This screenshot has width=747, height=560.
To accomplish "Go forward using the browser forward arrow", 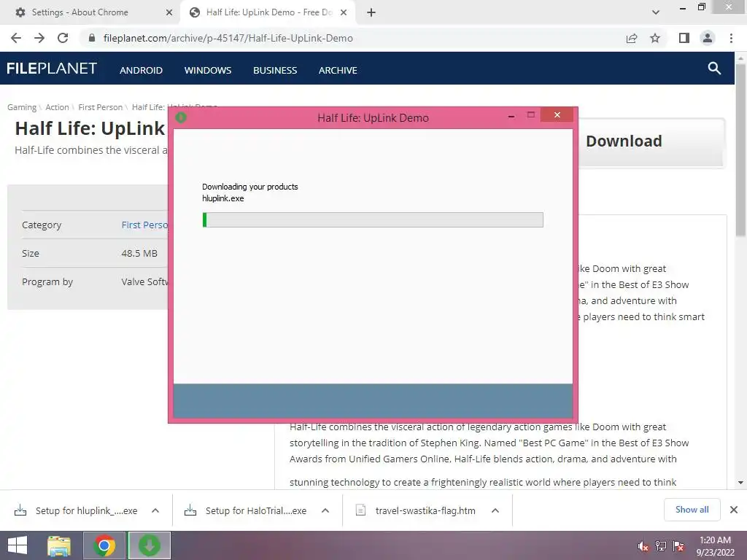I will click(x=39, y=38).
